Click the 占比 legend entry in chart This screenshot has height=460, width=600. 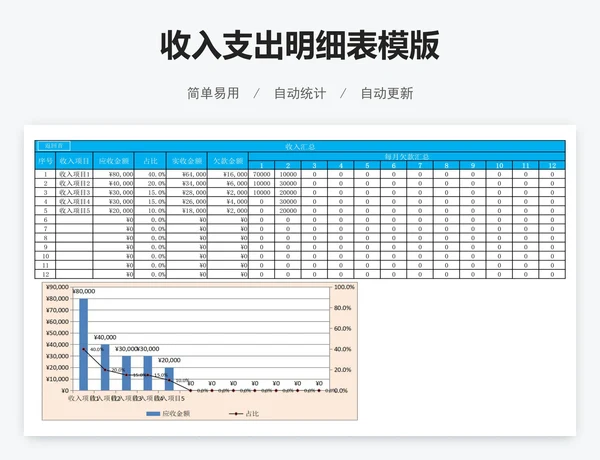[244, 414]
